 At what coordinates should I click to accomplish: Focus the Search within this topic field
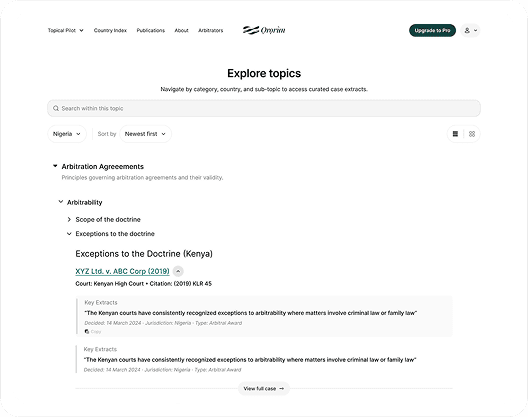point(264,108)
